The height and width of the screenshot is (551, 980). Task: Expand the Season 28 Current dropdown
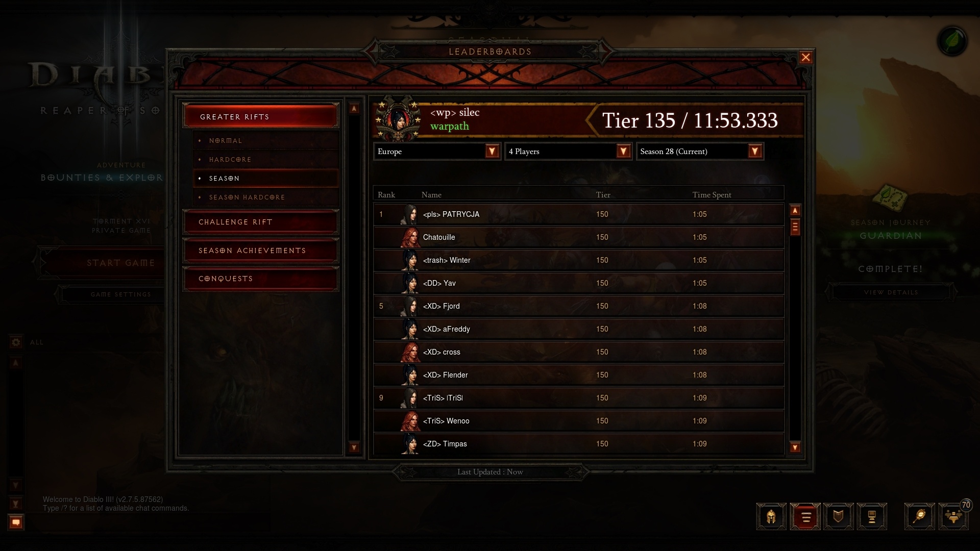coord(755,151)
